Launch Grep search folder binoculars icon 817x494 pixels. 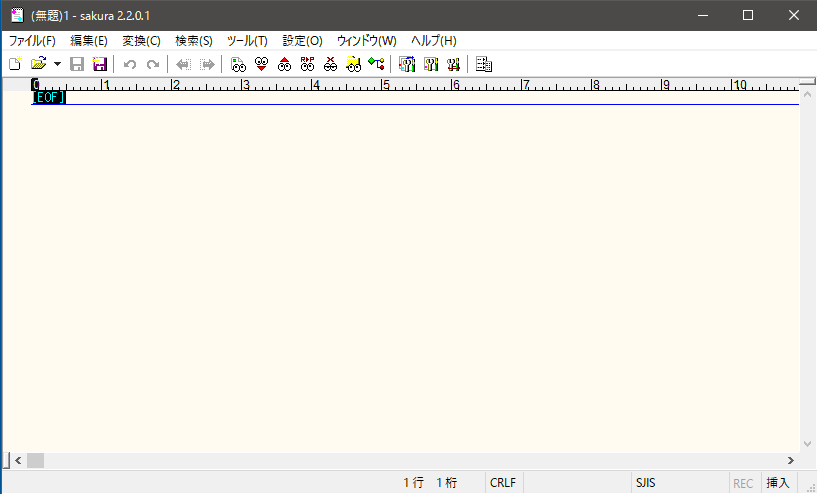(x=353, y=64)
